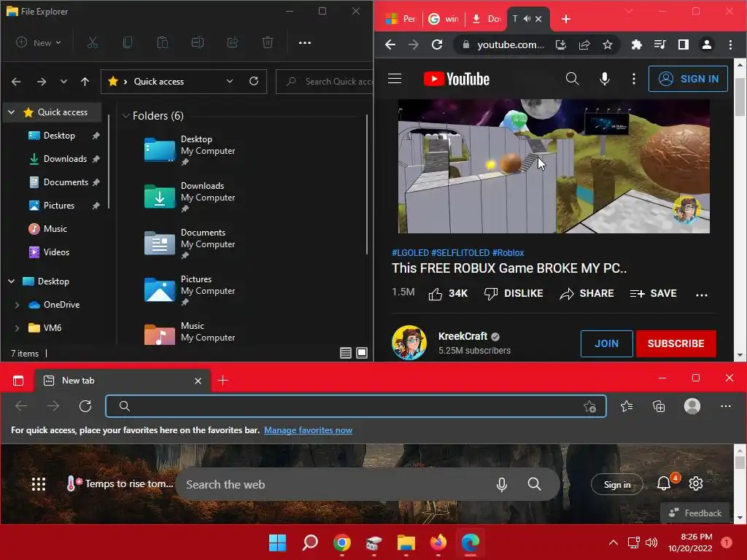Viewport: 747px width, 560px height.
Task: Click the YouTube search magnifier icon
Action: (x=572, y=79)
